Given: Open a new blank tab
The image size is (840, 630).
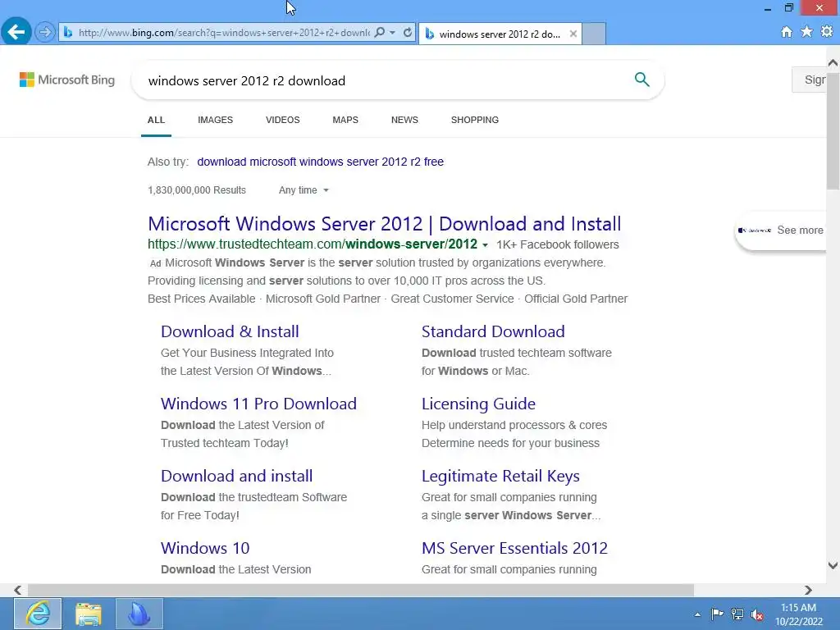Looking at the screenshot, I should (x=594, y=34).
